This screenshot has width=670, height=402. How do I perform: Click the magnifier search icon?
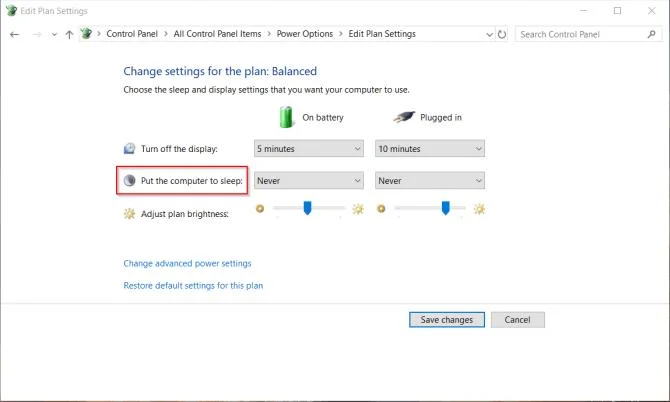click(x=652, y=34)
